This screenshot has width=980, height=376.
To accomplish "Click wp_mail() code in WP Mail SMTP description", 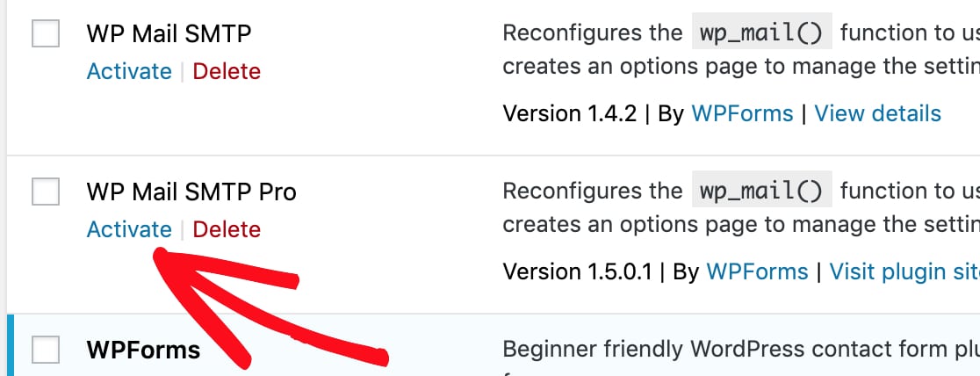I will coord(761,33).
